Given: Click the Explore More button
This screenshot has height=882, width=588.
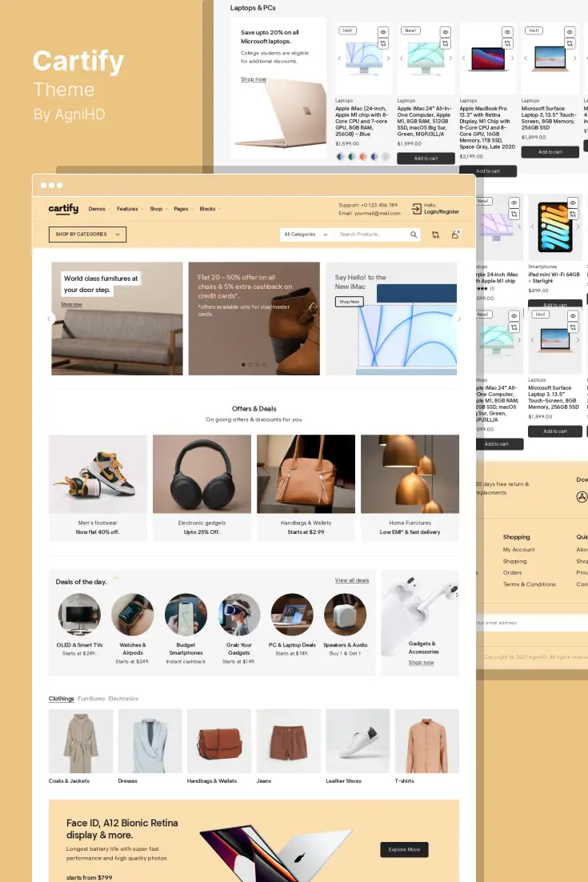Looking at the screenshot, I should [x=404, y=849].
